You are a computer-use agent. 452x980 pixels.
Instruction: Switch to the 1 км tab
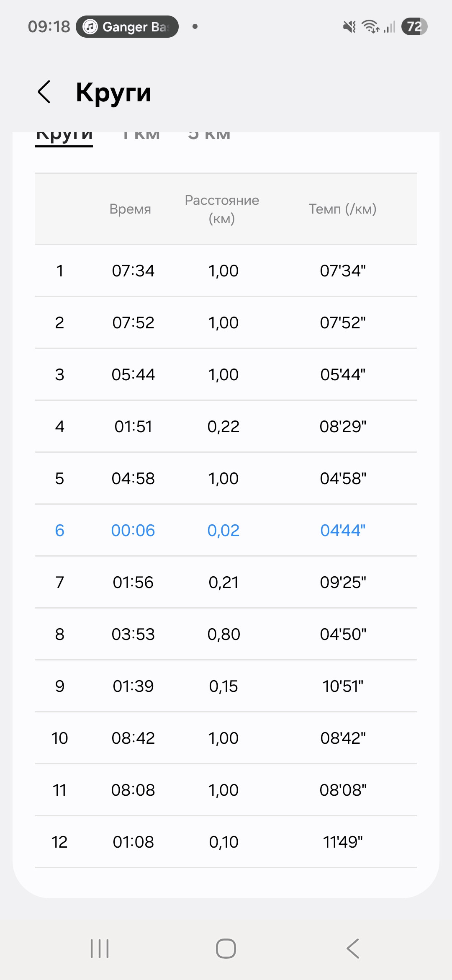point(141,136)
